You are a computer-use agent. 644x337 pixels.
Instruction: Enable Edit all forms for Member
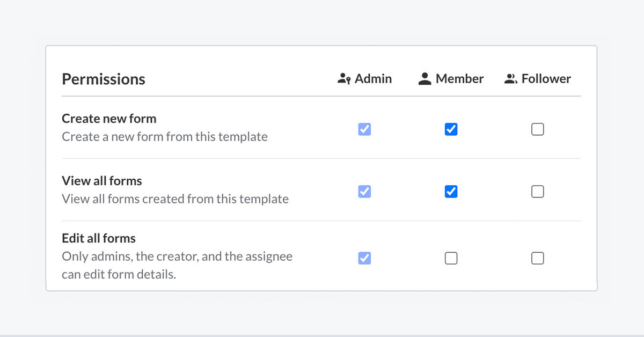tap(451, 258)
